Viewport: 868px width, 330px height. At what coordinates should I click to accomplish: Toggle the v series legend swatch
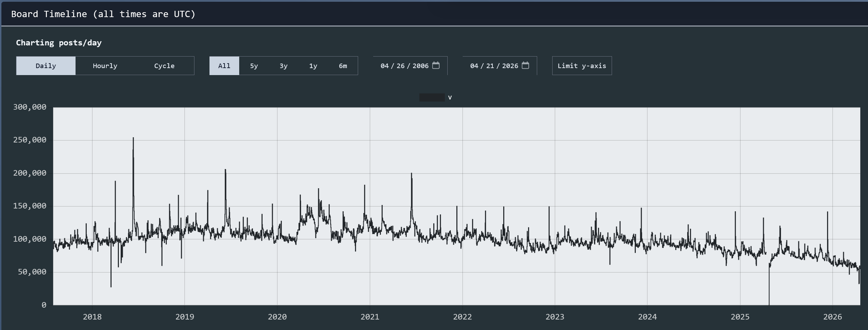(x=432, y=97)
